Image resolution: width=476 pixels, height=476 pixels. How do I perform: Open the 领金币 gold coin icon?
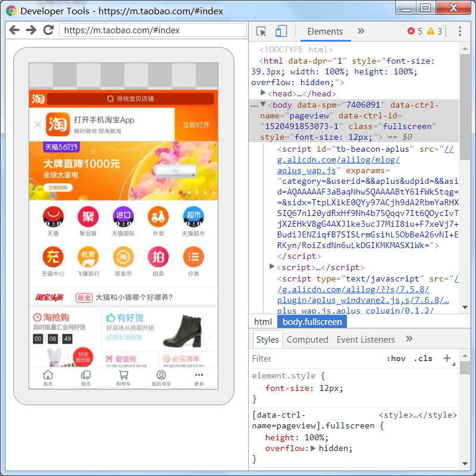tap(123, 257)
